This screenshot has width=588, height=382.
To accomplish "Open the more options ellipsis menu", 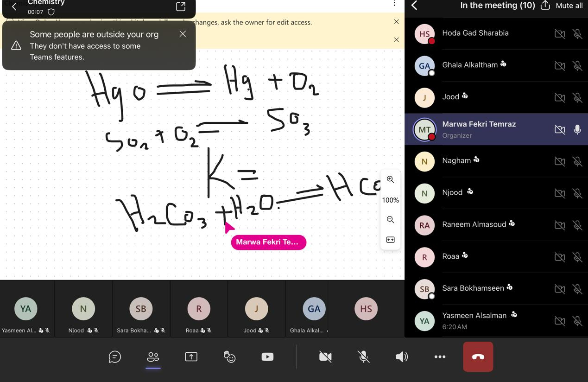I will coord(440,357).
